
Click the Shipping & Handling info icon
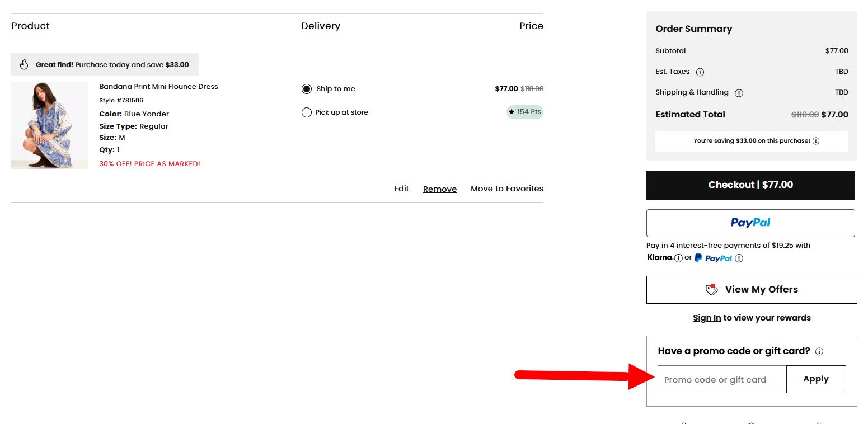pos(739,93)
